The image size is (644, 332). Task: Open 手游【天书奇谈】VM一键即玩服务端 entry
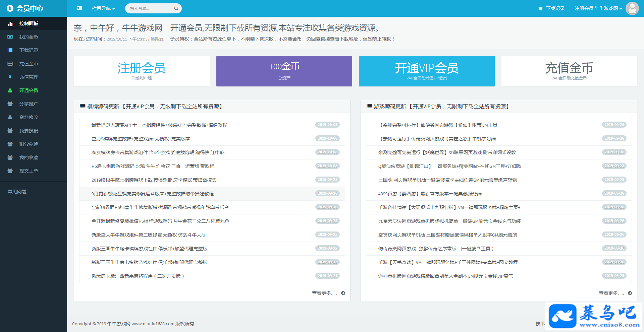[x=448, y=262]
